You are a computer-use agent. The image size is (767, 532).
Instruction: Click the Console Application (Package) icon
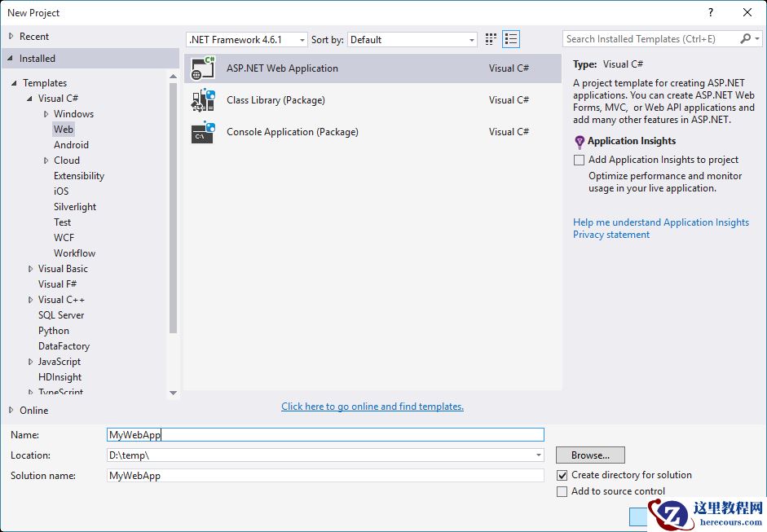click(x=203, y=132)
